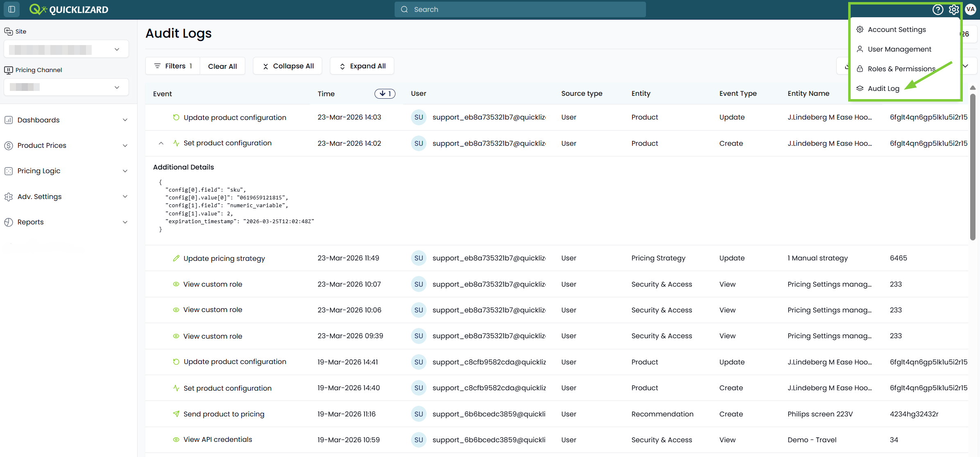Click the Event Type column header
This screenshot has height=457, width=980.
pos(738,94)
